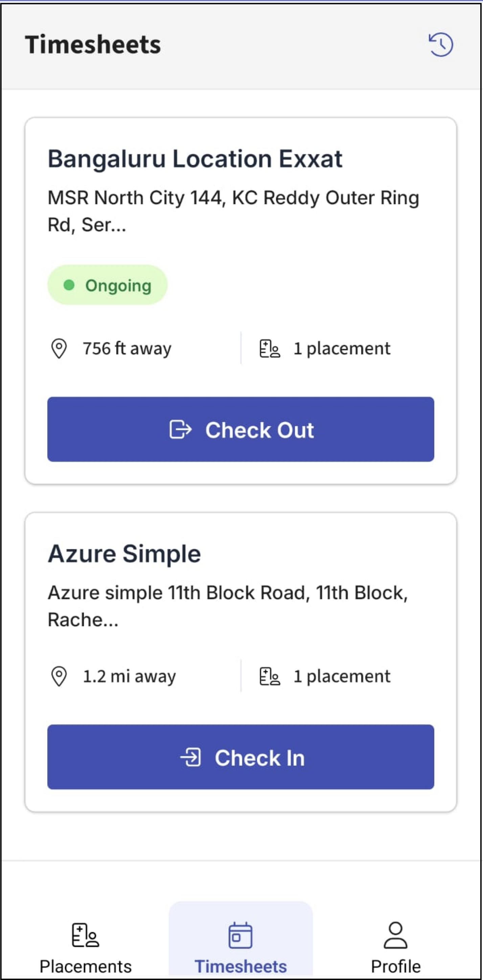Select the Timesheets tab label

pyautogui.click(x=240, y=966)
